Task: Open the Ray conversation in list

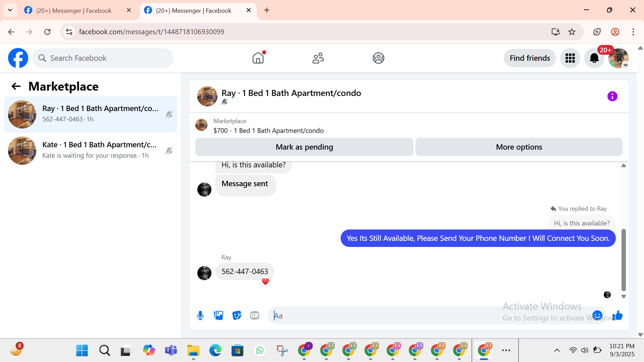Action: (x=91, y=114)
